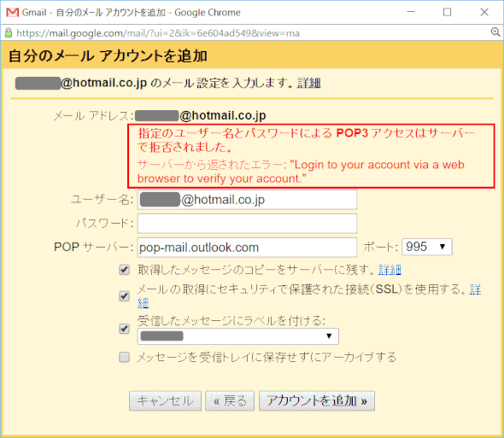This screenshot has height=438, width=504.
Task: Minimize the Chrome window
Action: pyautogui.click(x=411, y=12)
